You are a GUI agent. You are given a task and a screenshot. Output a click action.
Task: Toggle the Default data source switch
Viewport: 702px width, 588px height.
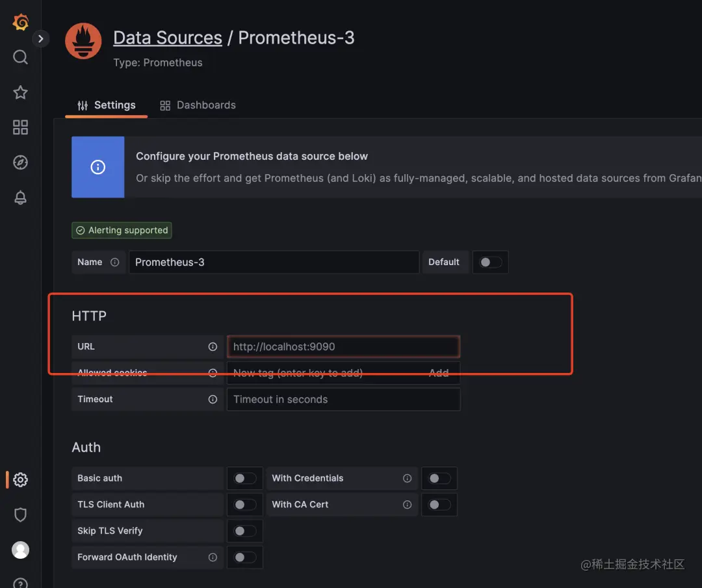click(490, 262)
